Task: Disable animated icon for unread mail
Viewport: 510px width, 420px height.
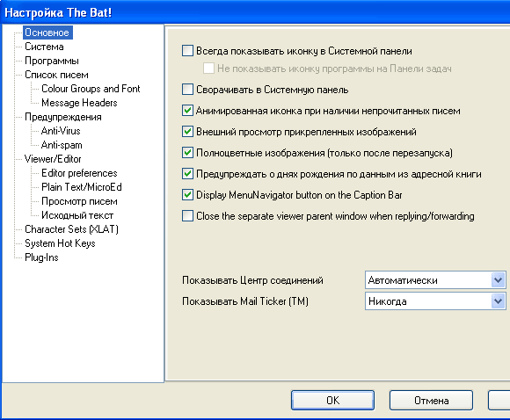Action: 187,111
